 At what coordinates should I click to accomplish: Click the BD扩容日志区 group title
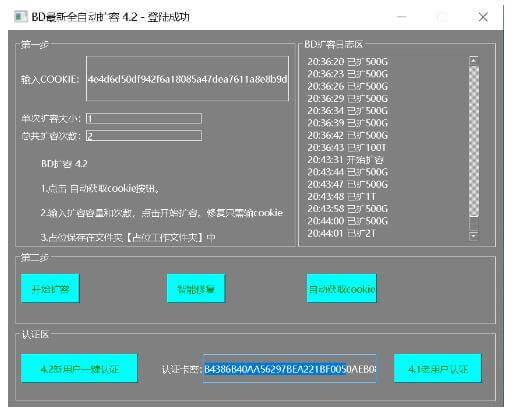coord(333,44)
